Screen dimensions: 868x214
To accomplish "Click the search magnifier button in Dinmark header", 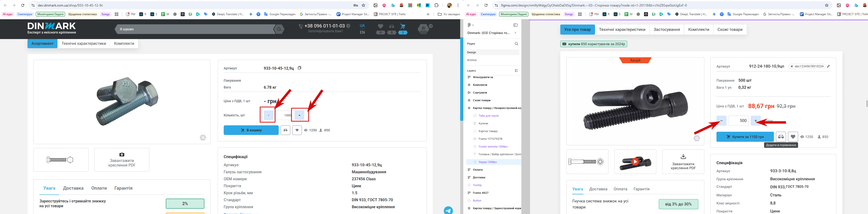I will coord(279,29).
